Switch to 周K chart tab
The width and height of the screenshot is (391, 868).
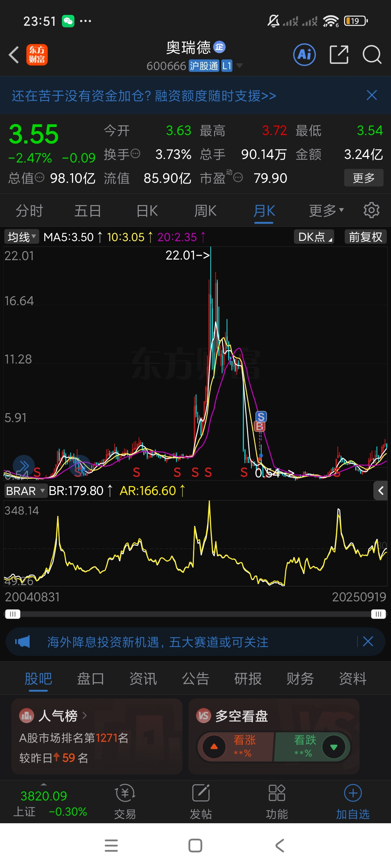pos(205,211)
